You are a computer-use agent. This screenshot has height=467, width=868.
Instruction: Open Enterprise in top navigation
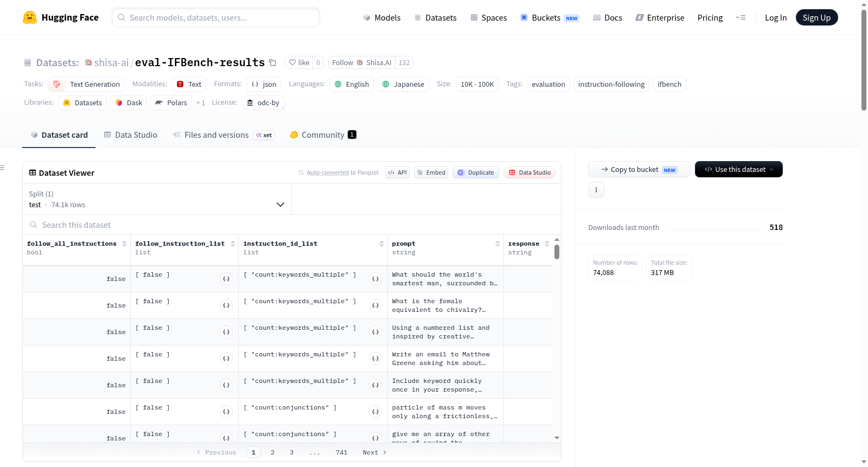660,17
